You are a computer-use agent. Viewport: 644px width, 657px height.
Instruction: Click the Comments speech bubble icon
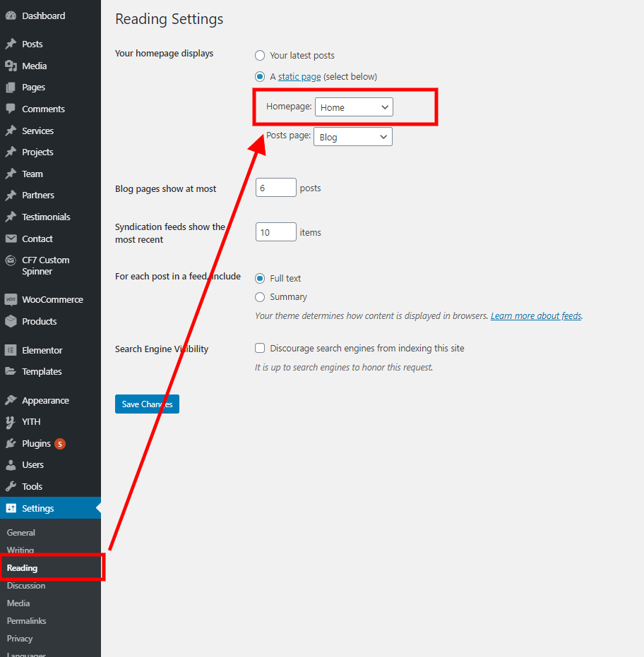11,109
